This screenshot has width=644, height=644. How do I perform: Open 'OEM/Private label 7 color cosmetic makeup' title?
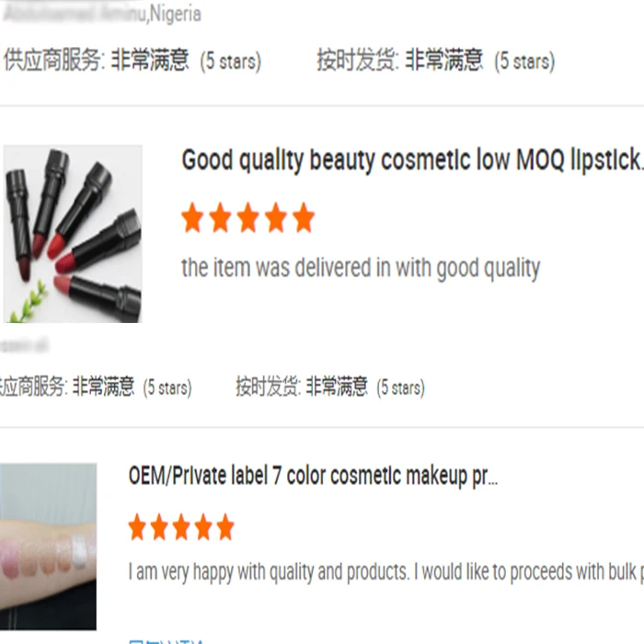coord(313,476)
